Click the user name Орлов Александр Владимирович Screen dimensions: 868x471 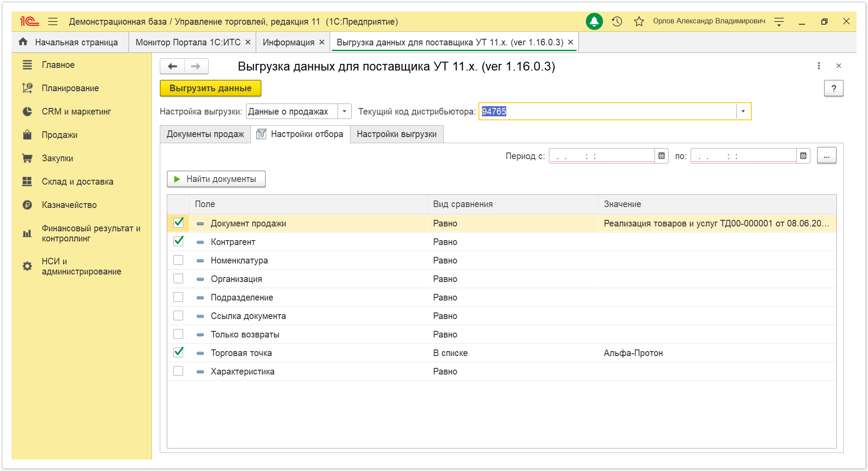[x=709, y=21]
